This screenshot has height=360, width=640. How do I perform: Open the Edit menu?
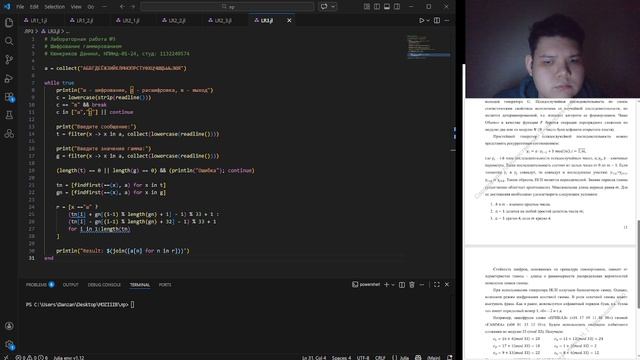34,7
